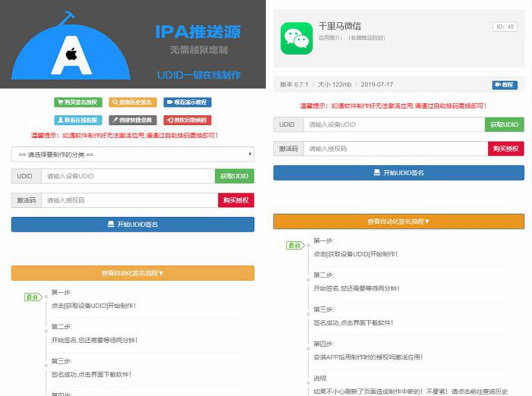Click 开始UDID签名 button below the category dropdown
532x396 pixels.
click(x=132, y=225)
